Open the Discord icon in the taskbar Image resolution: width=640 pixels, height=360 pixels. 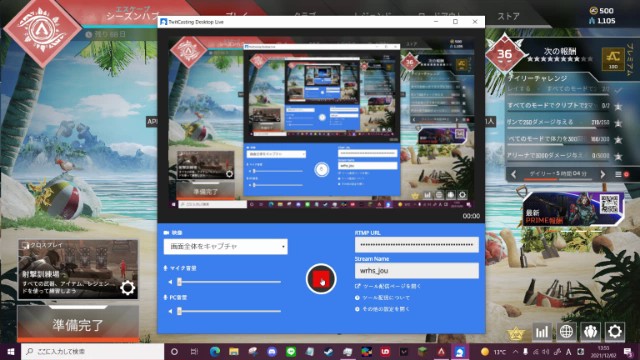coord(272,351)
